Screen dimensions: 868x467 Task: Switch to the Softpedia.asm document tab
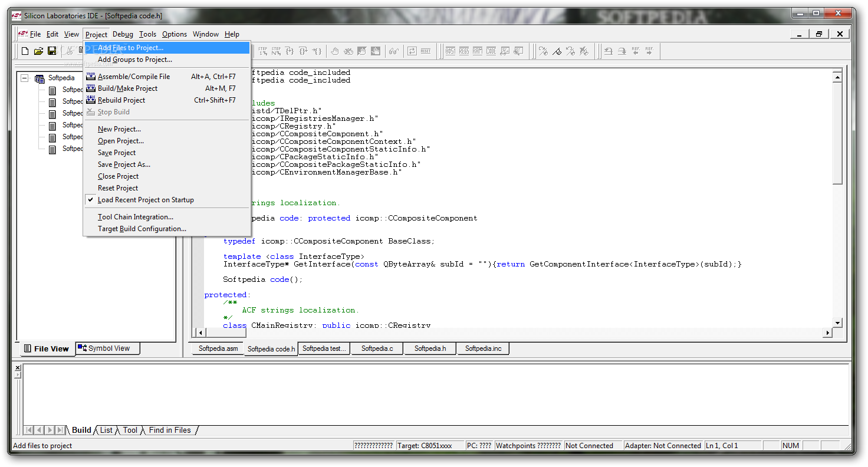tap(218, 348)
